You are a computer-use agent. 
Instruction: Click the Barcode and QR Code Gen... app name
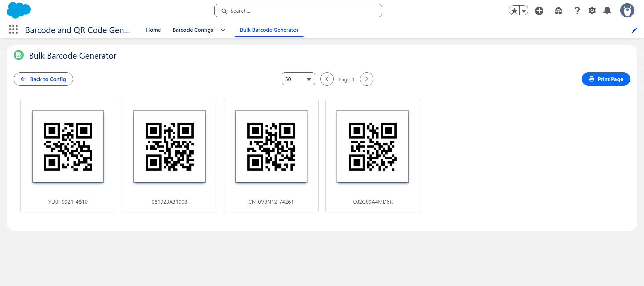(x=77, y=30)
